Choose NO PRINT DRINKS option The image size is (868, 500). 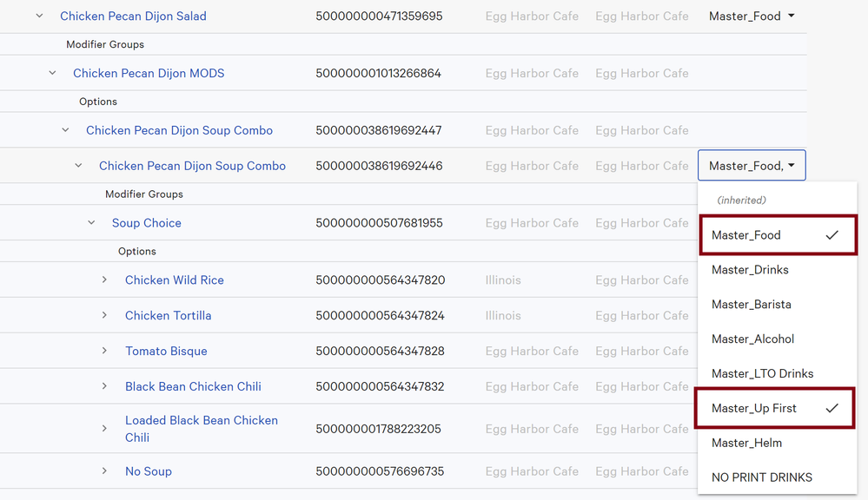coord(761,477)
